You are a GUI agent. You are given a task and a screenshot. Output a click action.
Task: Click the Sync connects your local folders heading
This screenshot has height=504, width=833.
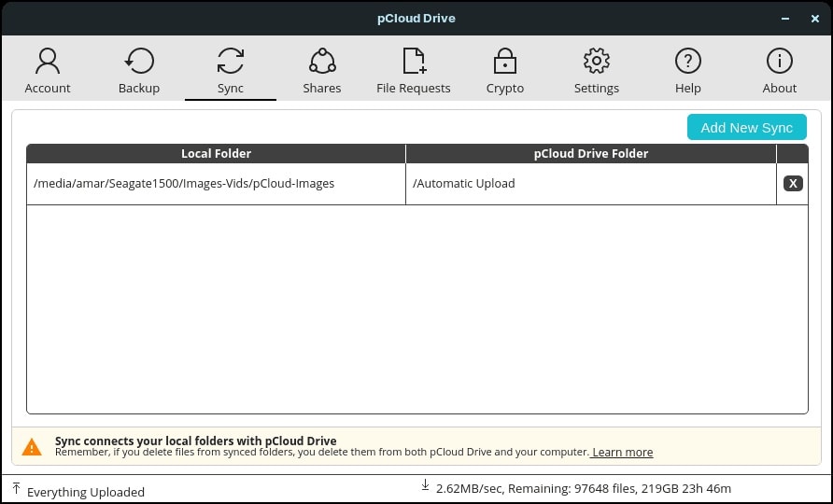coord(195,441)
